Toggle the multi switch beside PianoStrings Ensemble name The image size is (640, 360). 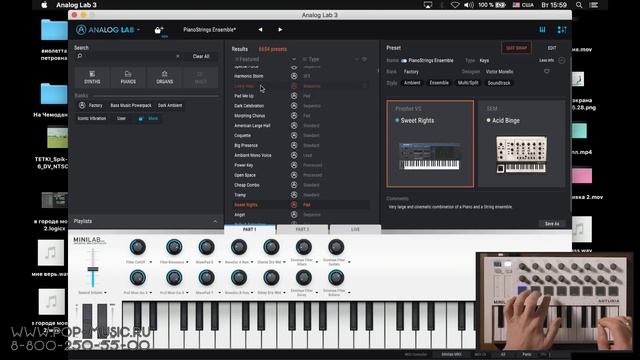pos(404,60)
